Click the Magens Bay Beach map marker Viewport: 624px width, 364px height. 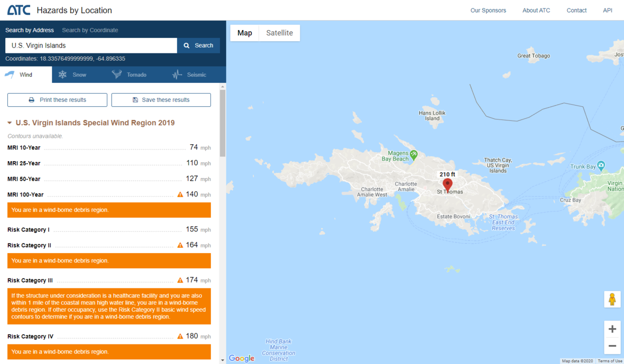pos(414,155)
